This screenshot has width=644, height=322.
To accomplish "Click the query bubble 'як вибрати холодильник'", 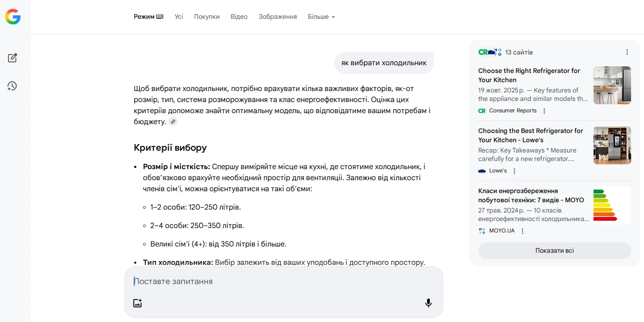I will point(384,63).
